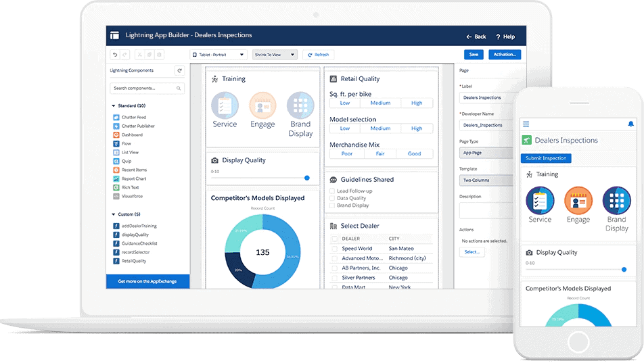644x363 pixels.
Task: Select Low for Sq. ft. per bike
Action: [x=344, y=103]
